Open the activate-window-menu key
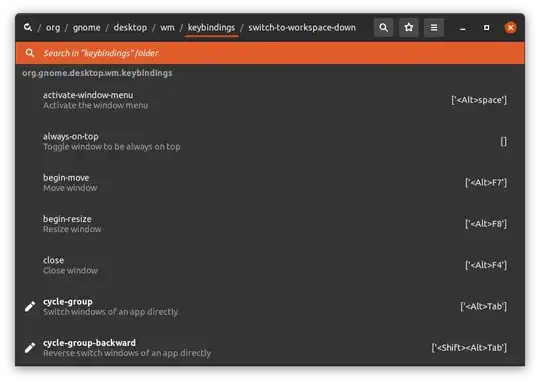Screen dimensions: 540x383 pos(270,100)
